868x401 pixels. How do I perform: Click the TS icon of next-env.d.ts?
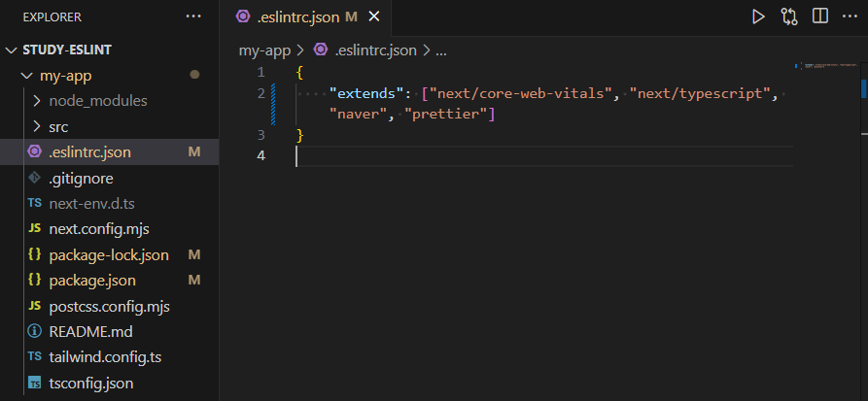(34, 203)
